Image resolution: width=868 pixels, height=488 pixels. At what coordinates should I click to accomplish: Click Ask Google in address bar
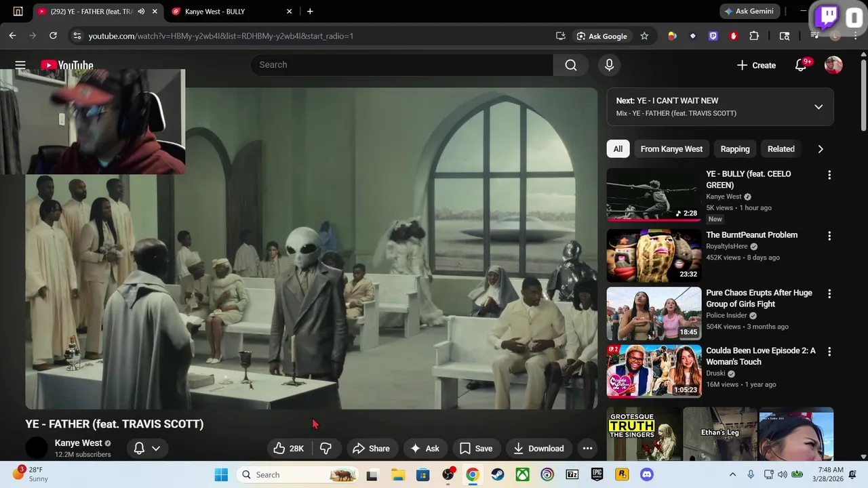[601, 36]
